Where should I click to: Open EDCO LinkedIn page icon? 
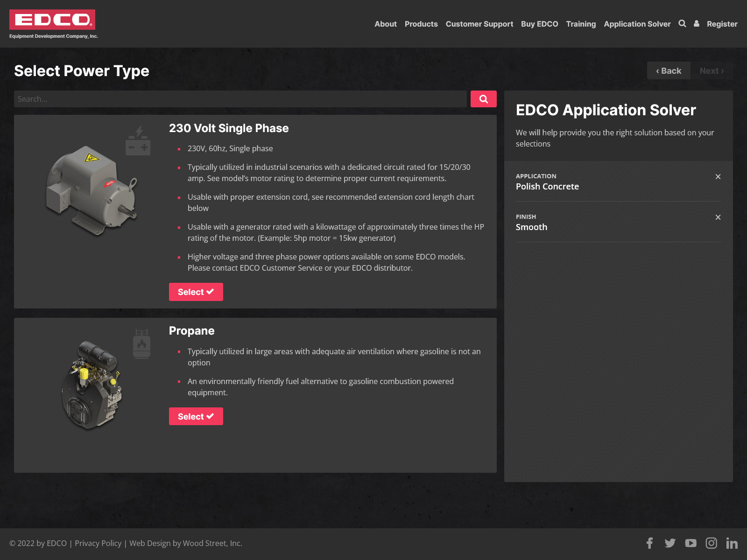[x=732, y=543]
